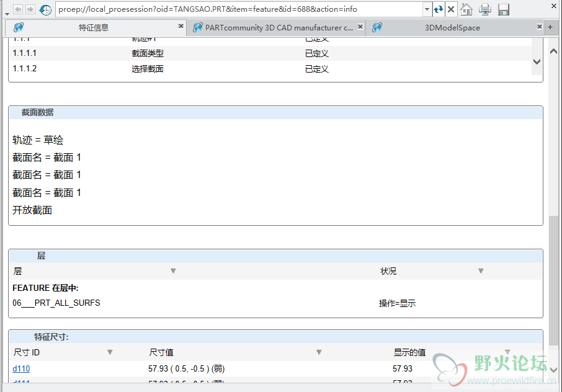This screenshot has height=392, width=562.
Task: Select the 选择截面 row
Action: [272, 68]
